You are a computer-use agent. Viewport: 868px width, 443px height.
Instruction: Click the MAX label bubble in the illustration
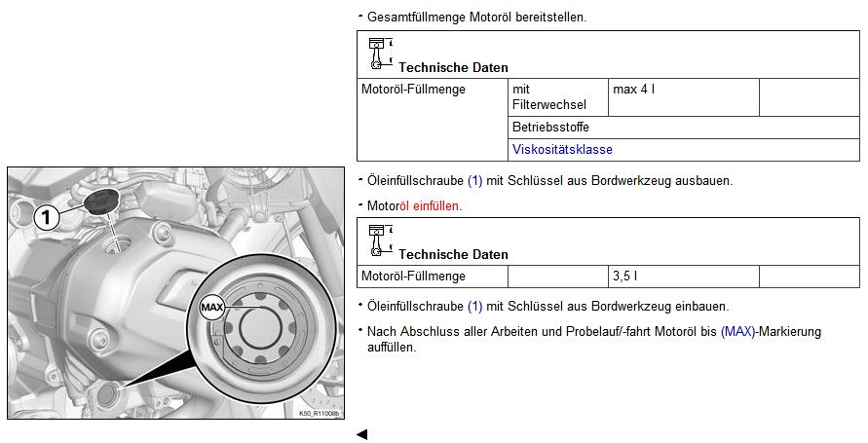(211, 307)
